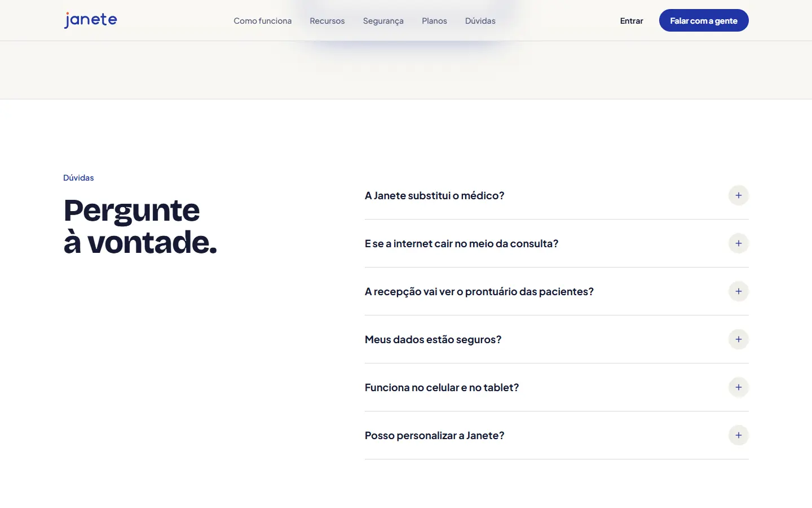Open plus icon for "Meus dados estão seguros?"

click(x=739, y=339)
